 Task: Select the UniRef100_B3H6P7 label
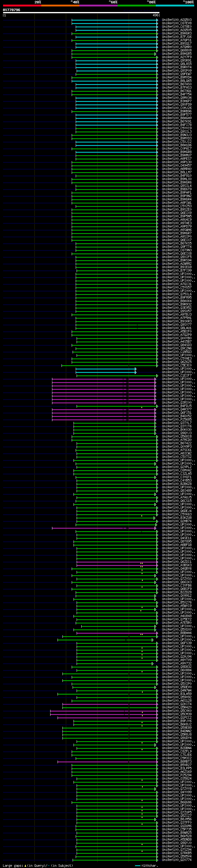tap(177, 101)
